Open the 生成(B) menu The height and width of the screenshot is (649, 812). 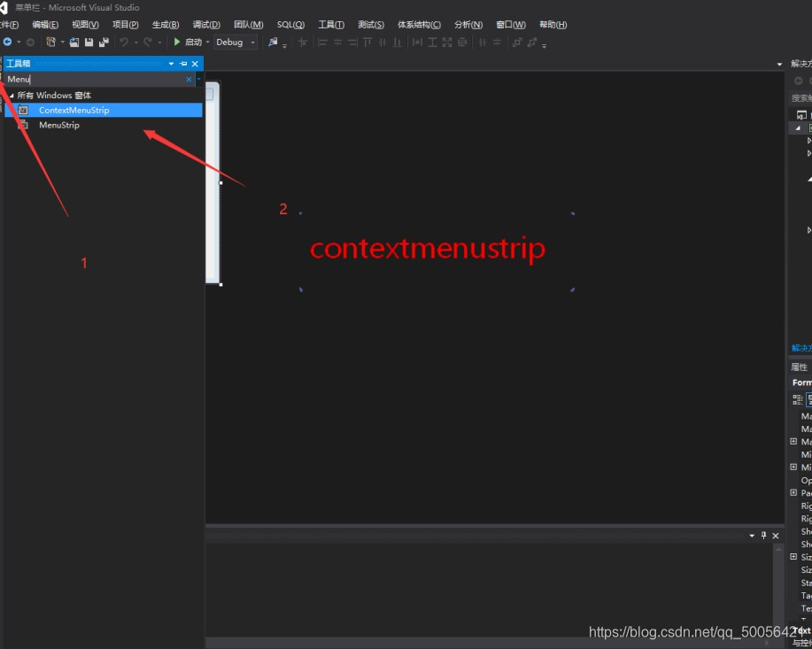click(166, 24)
